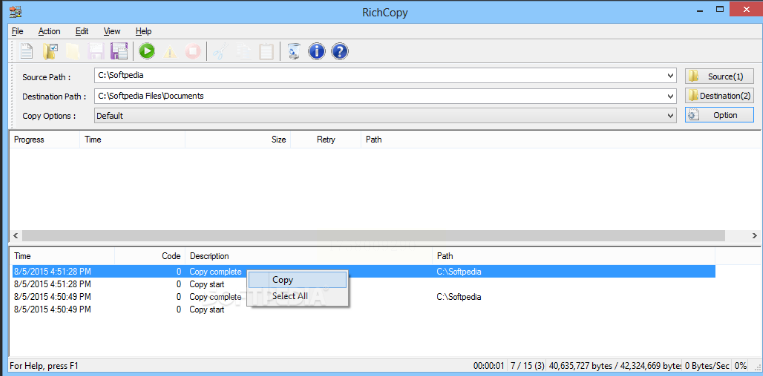Click the purple Save As floppy icon
The height and width of the screenshot is (376, 763).
(119, 52)
